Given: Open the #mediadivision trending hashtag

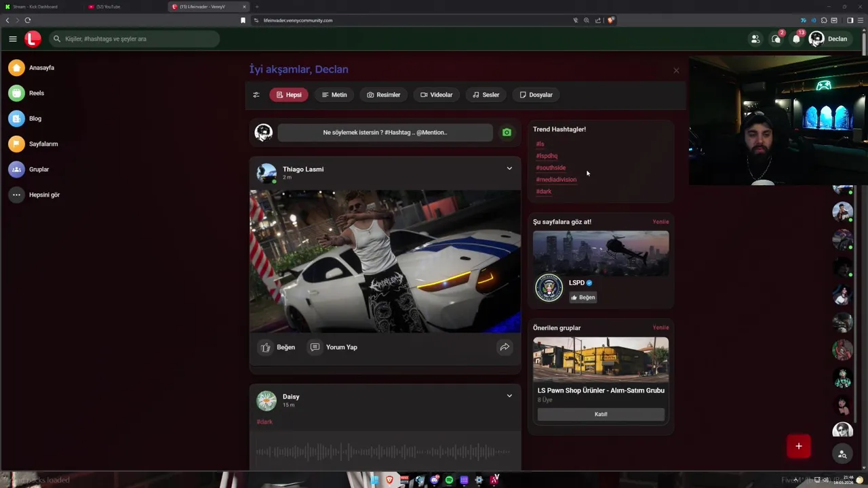Looking at the screenshot, I should coord(556,180).
